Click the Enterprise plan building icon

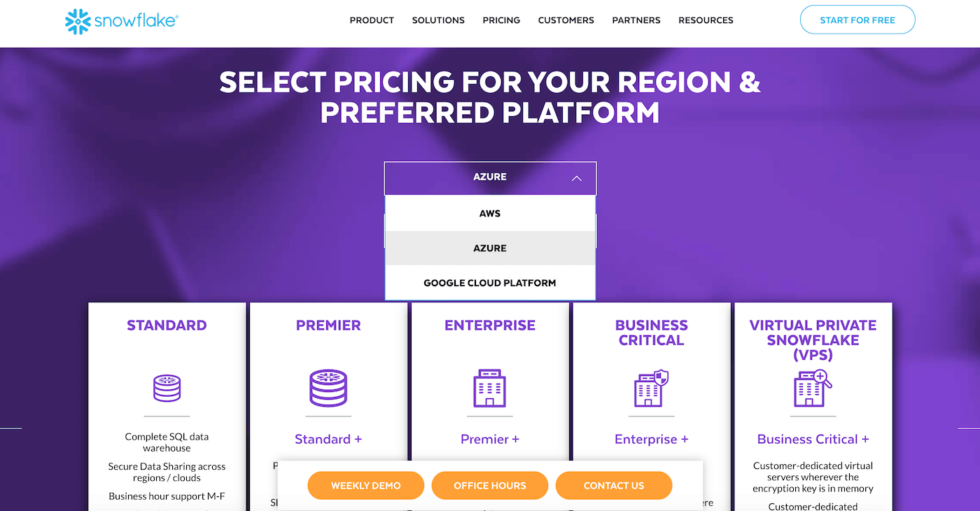point(490,388)
